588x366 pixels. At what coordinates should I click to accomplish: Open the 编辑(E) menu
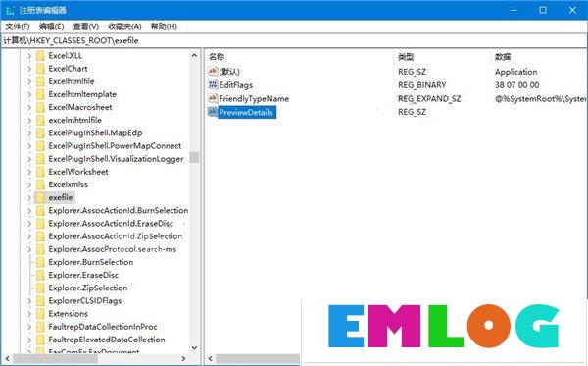[51, 26]
